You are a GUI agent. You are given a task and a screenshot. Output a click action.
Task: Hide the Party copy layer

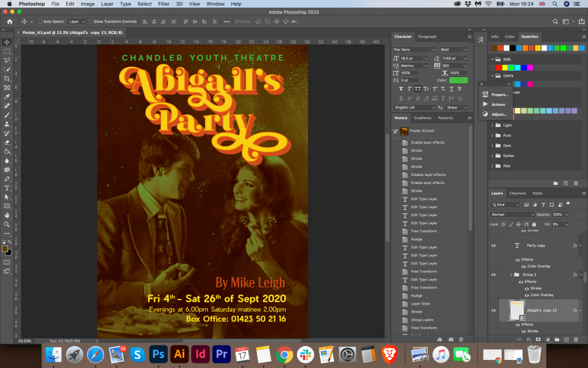click(493, 246)
